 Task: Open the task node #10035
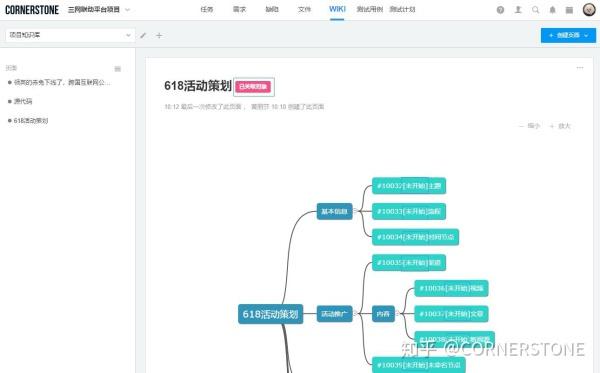coord(409,263)
